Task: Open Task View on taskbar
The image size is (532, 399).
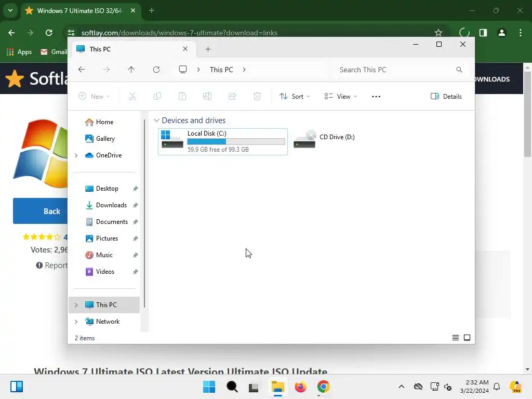Action: click(x=254, y=387)
